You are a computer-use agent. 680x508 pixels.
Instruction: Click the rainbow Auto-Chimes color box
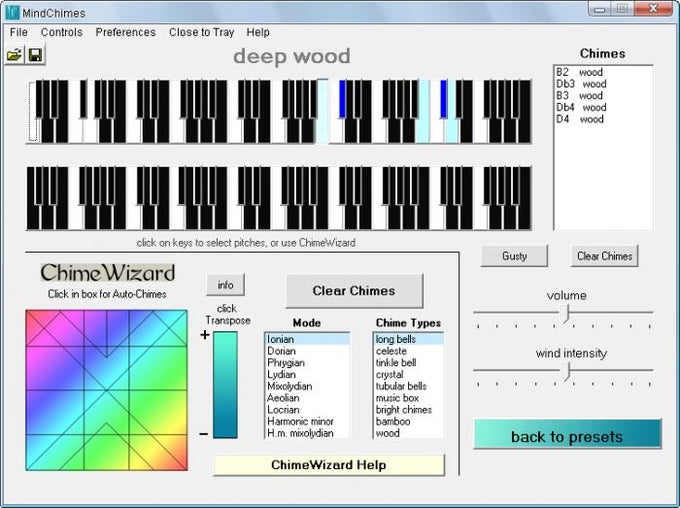click(107, 390)
